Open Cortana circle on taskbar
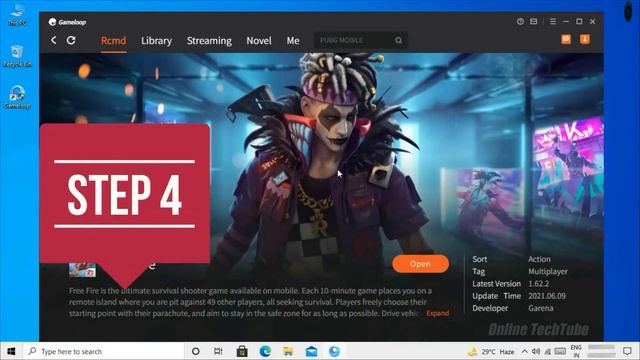The width and height of the screenshot is (640, 360). point(196,351)
